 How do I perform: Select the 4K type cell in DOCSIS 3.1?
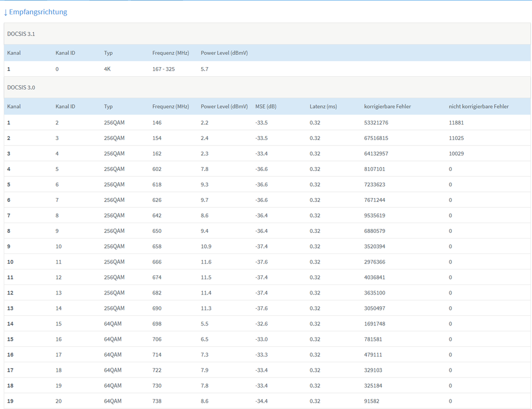point(108,69)
